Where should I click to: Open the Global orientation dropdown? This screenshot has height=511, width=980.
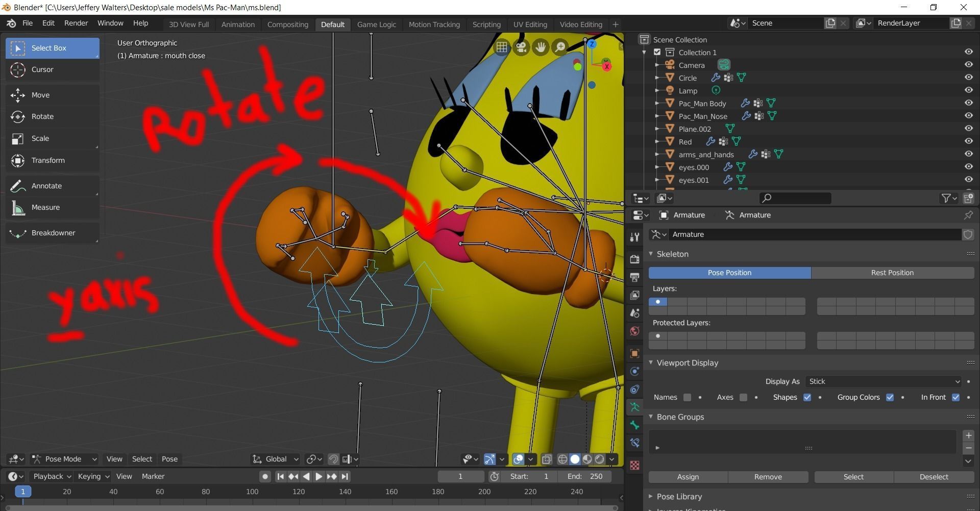point(276,459)
